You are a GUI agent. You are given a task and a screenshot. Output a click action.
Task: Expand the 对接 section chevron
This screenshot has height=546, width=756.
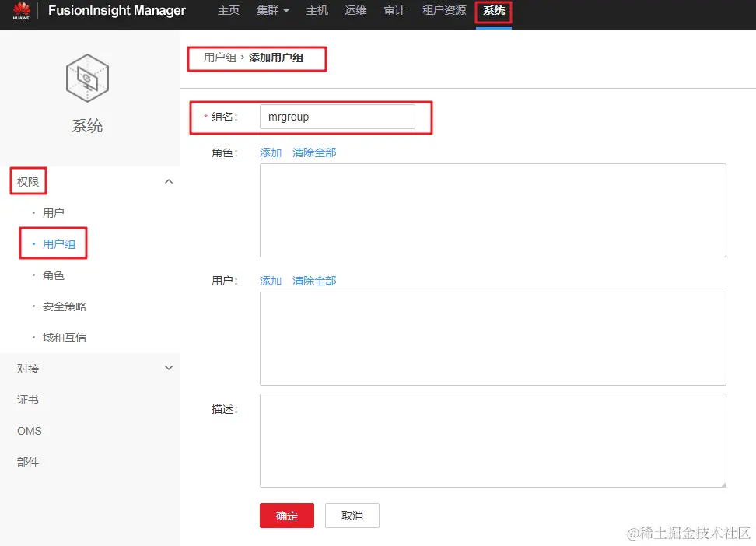point(169,368)
